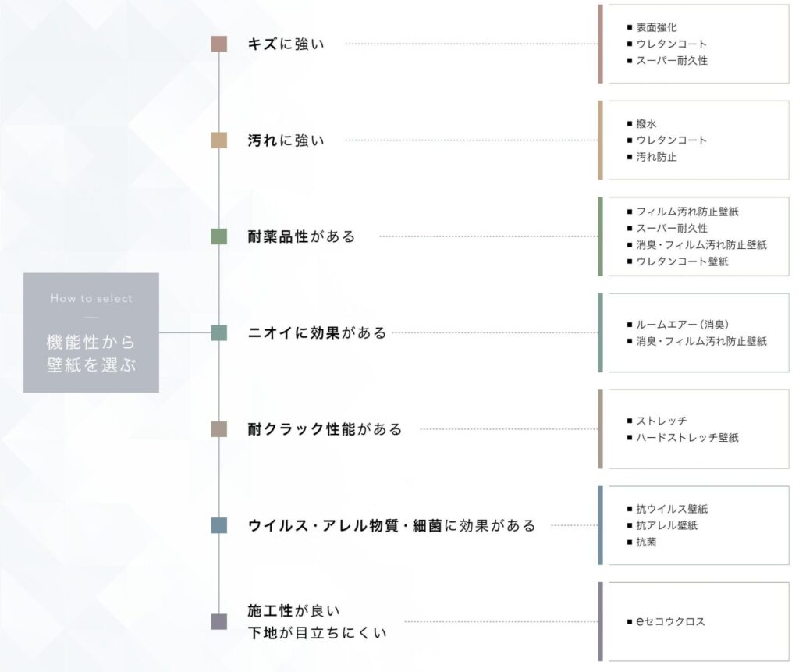Click the tan square beside 汚れに強い

(x=219, y=140)
